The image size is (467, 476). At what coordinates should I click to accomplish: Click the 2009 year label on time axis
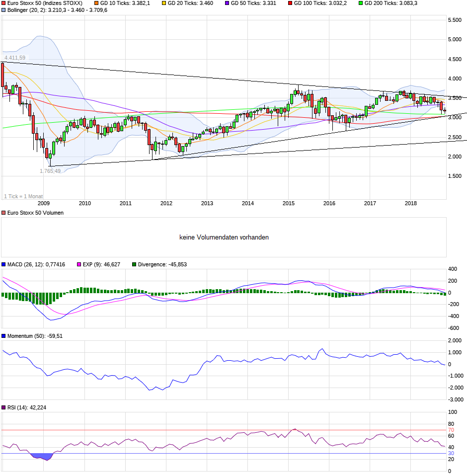tap(43, 203)
